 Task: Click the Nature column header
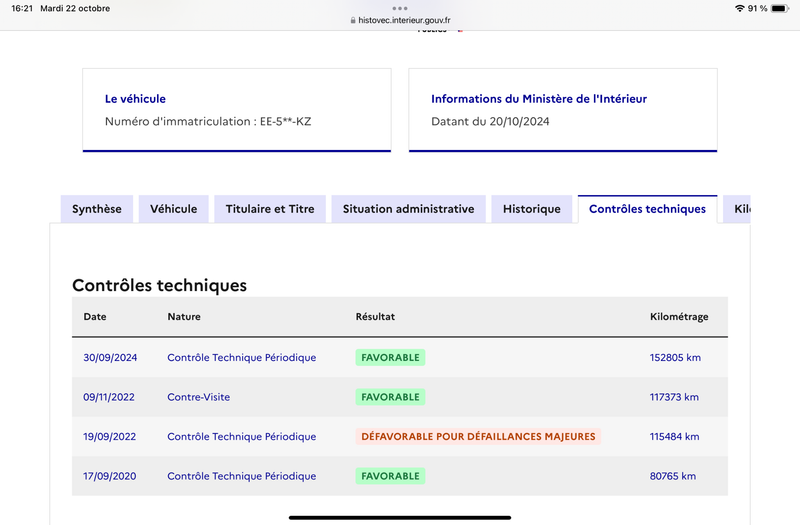(x=184, y=316)
